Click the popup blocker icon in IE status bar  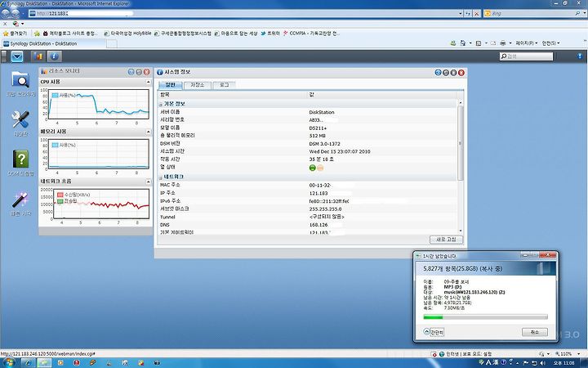click(x=434, y=354)
